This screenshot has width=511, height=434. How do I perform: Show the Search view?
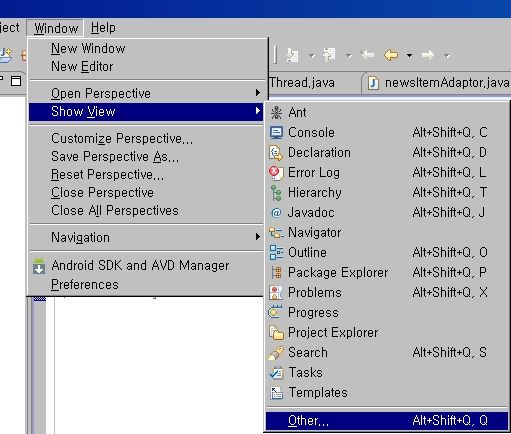point(387,352)
